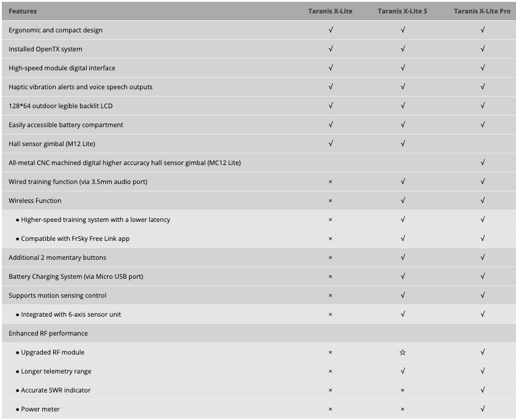516x420 pixels.
Task: Click the star icon in Upgraded RF module row
Action: [x=402, y=353]
